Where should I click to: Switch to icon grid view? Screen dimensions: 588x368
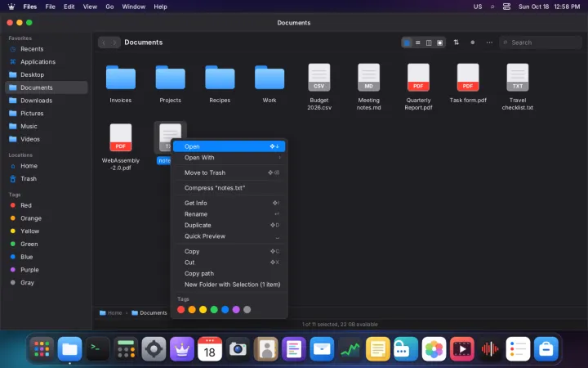[407, 43]
